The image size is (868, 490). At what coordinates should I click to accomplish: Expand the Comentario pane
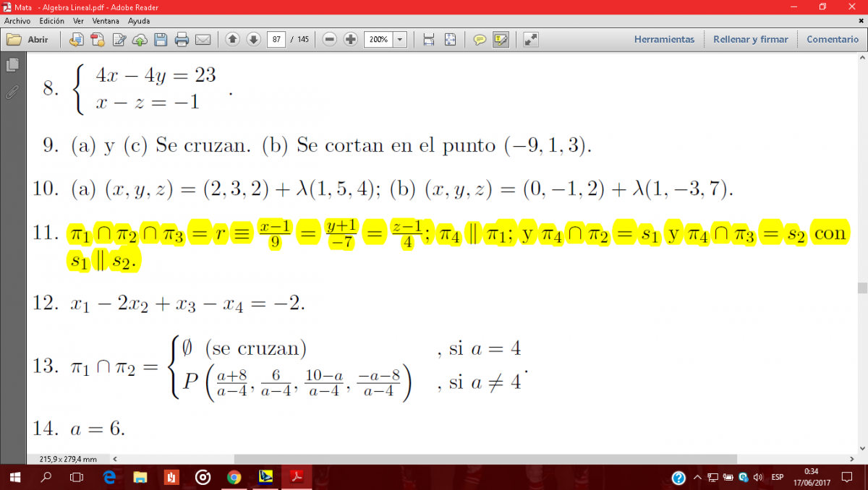(x=832, y=40)
